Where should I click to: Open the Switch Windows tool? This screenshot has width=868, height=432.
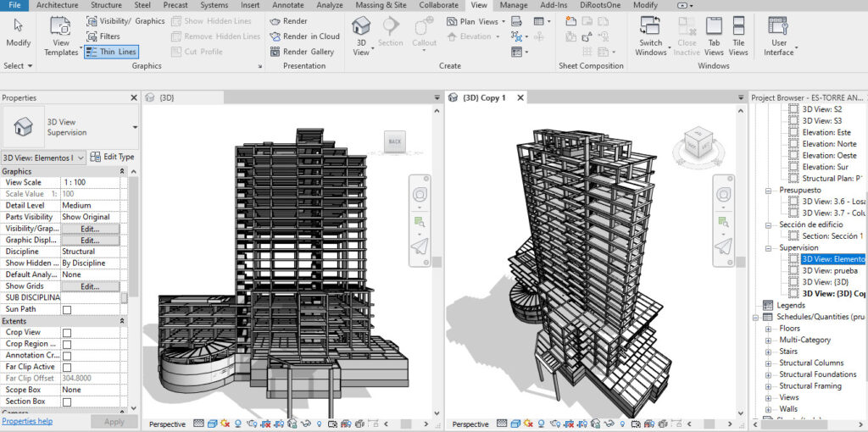click(650, 36)
